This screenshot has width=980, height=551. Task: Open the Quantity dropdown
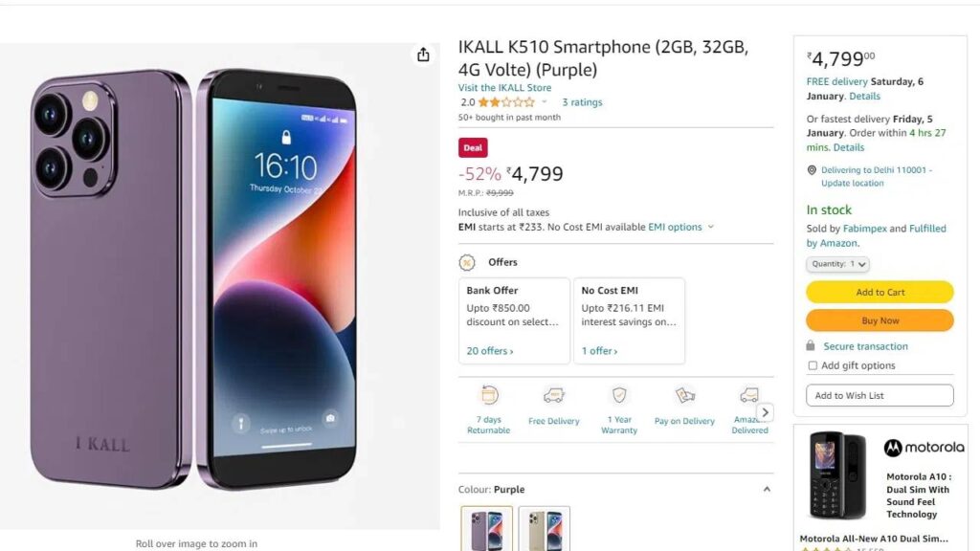tap(837, 264)
